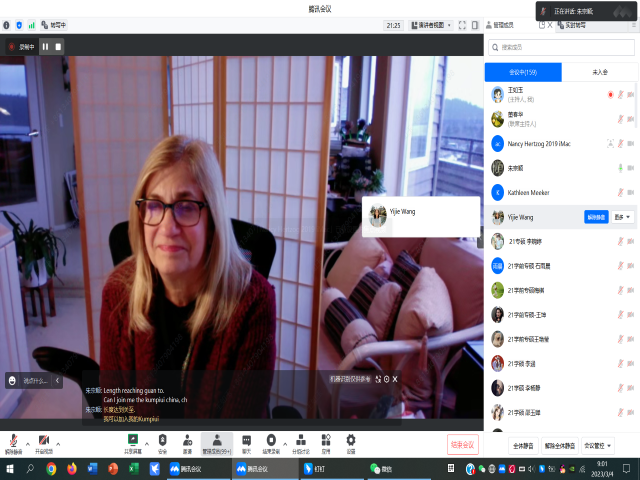
Task: Open Chrome from the taskbar
Action: (x=51, y=469)
